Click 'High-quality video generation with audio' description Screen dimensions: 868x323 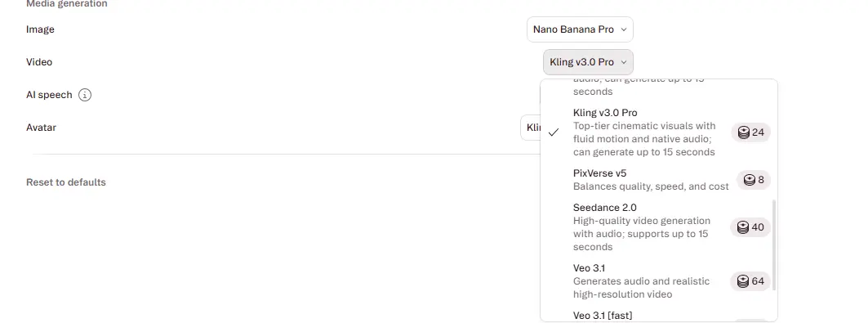click(642, 233)
